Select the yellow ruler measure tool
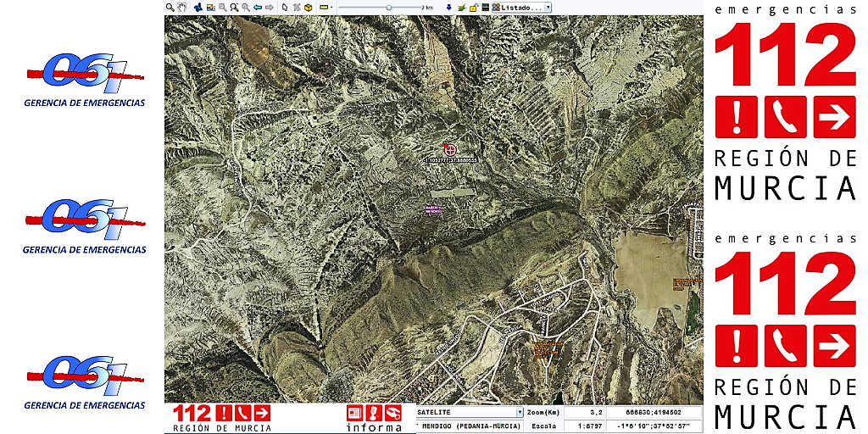868x434 pixels. coord(324,7)
